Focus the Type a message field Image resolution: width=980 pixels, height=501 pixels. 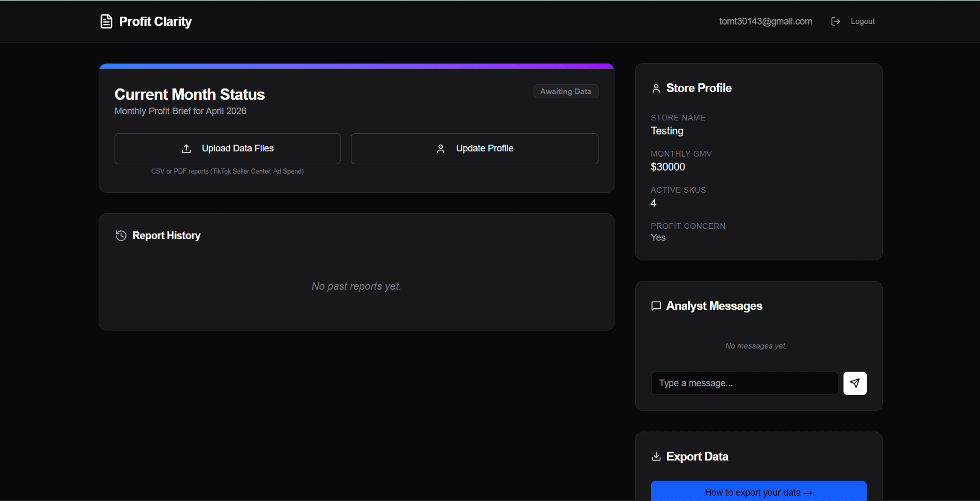point(745,383)
